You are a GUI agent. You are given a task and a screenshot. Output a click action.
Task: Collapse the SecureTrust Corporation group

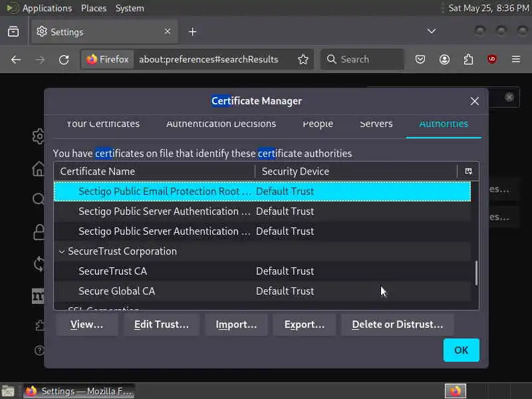(x=62, y=251)
